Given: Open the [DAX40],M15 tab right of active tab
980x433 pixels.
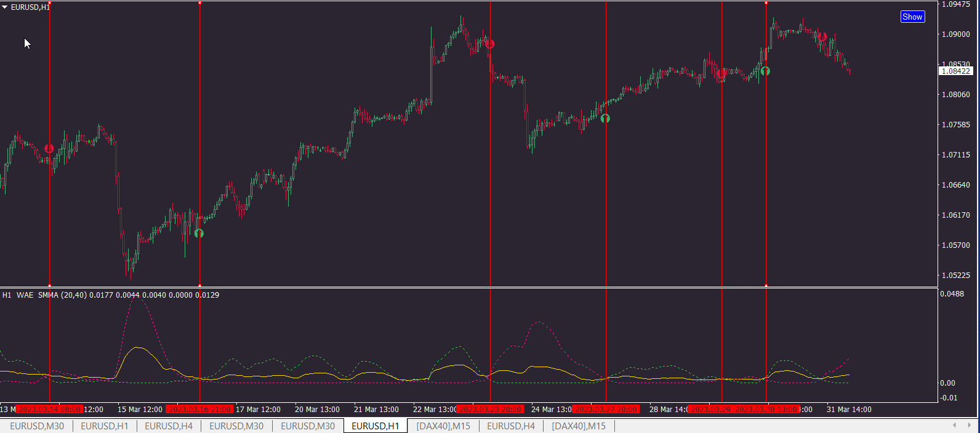Looking at the screenshot, I should tap(443, 426).
